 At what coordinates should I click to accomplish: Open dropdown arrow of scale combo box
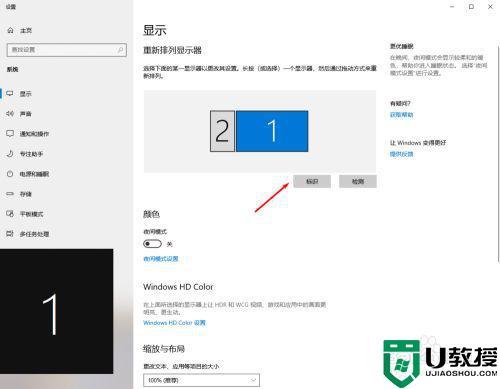[253, 380]
